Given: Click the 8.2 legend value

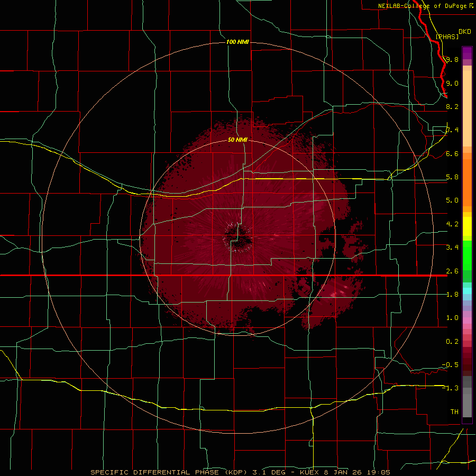Looking at the screenshot, I should point(452,106).
